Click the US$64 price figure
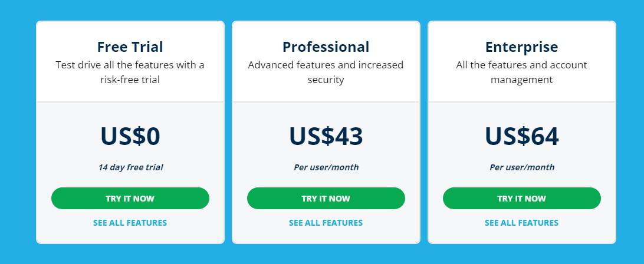 point(521,136)
